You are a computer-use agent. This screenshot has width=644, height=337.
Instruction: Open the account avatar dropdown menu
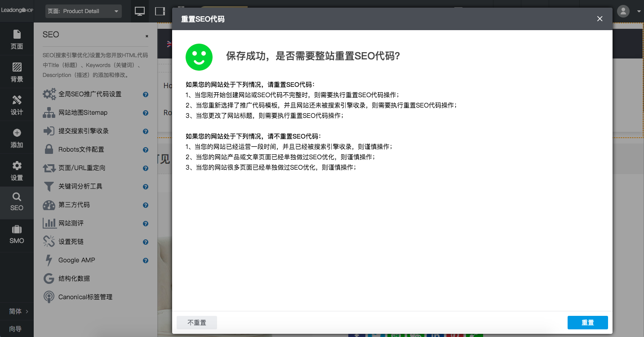(x=623, y=11)
